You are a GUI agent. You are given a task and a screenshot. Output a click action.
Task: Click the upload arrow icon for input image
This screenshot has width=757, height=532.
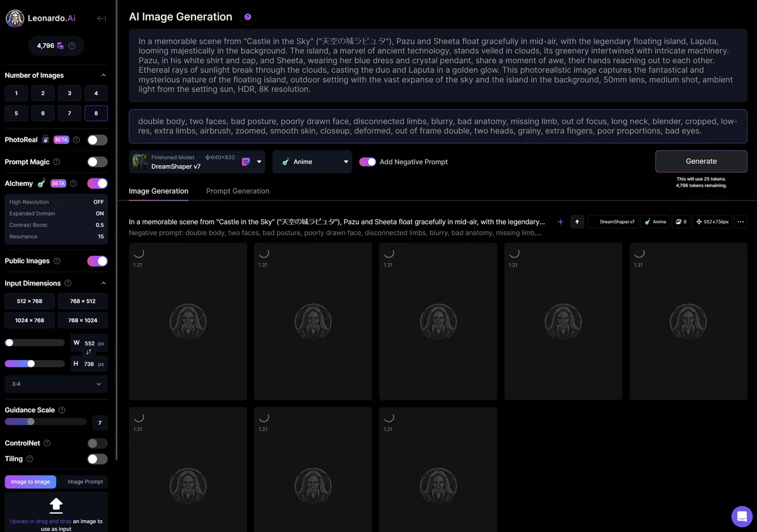click(56, 505)
